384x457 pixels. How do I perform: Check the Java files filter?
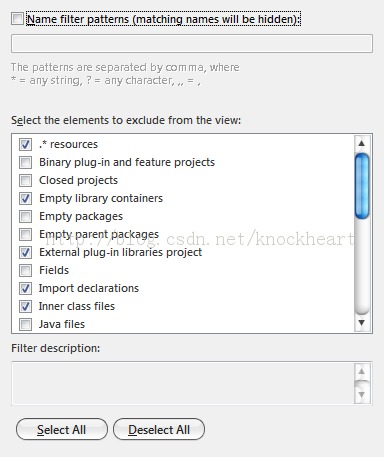25,325
